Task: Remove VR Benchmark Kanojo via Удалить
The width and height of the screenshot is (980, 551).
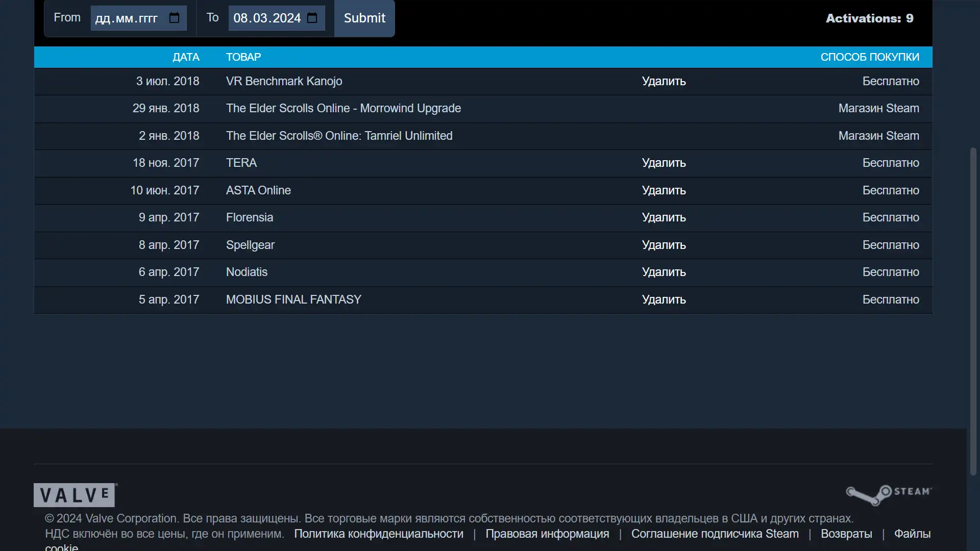Action: coord(664,81)
